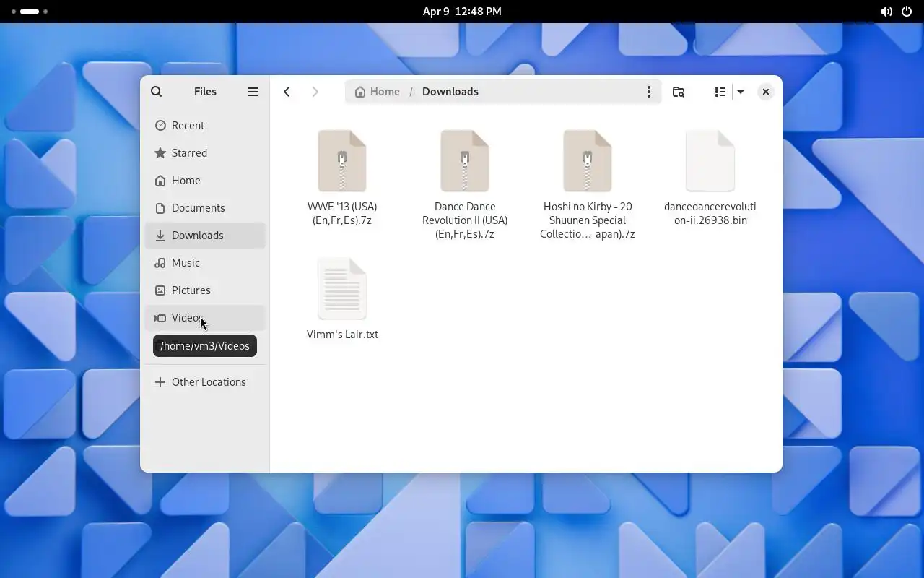Go forward to next folder
This screenshot has width=924, height=578.
(x=315, y=92)
